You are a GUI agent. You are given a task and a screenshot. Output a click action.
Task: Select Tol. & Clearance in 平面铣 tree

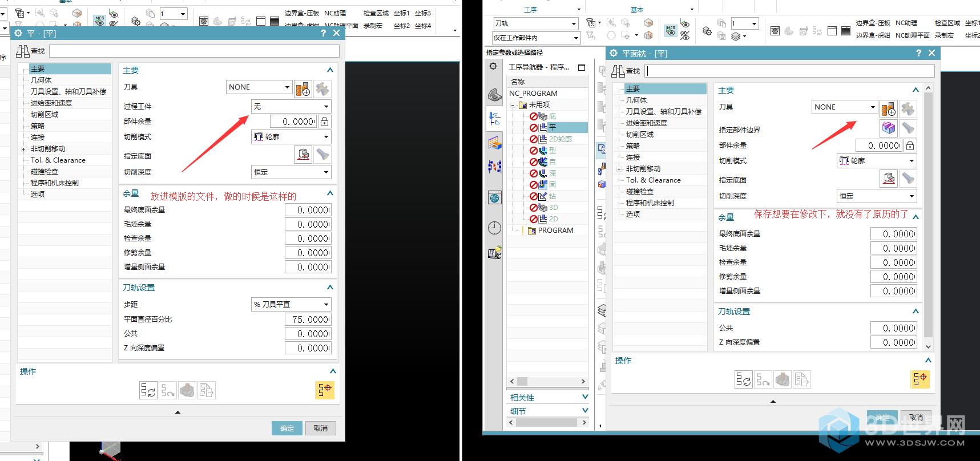click(653, 180)
